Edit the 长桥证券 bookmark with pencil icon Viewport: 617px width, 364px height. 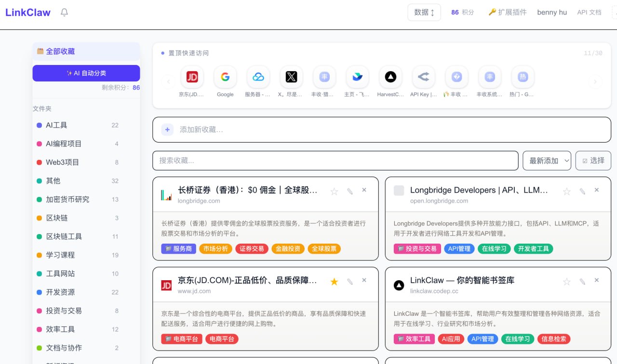(350, 191)
